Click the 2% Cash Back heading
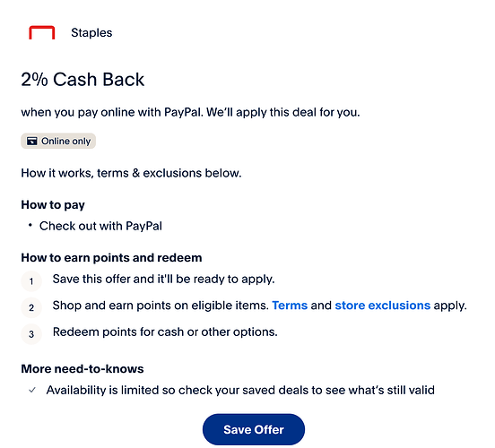The height and width of the screenshot is (448, 495). point(82,79)
